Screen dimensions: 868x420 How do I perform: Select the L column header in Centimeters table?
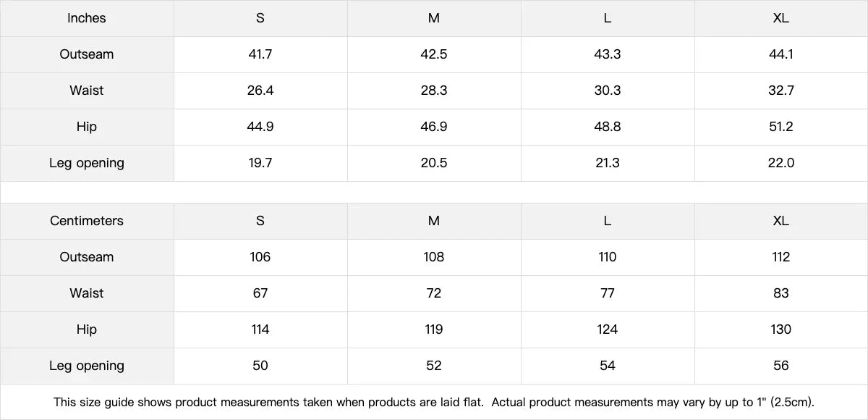coord(608,221)
